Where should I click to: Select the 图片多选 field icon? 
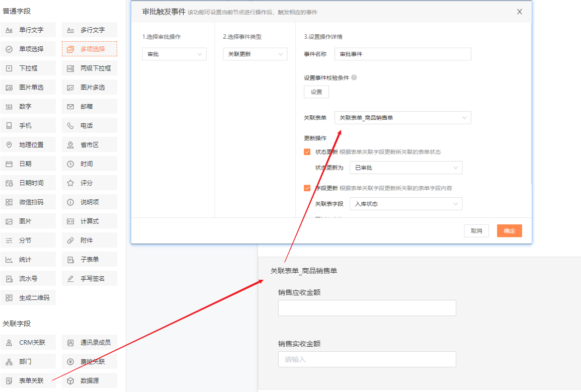point(70,88)
